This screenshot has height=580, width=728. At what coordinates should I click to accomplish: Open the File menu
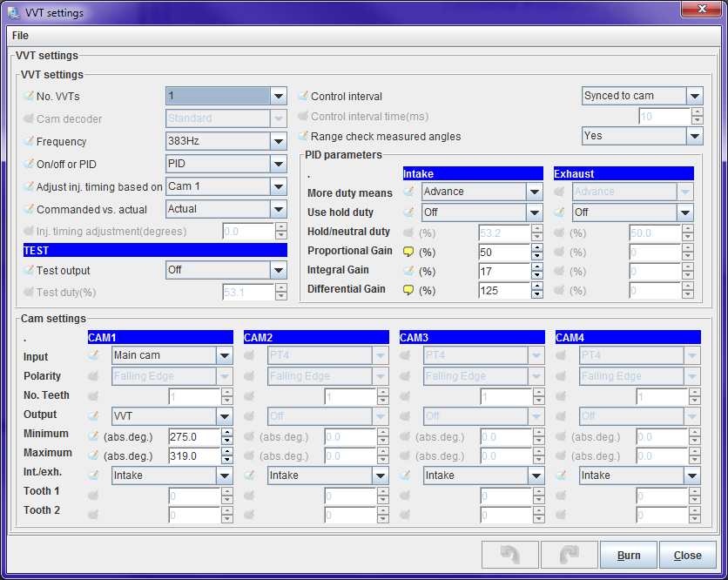coord(20,36)
